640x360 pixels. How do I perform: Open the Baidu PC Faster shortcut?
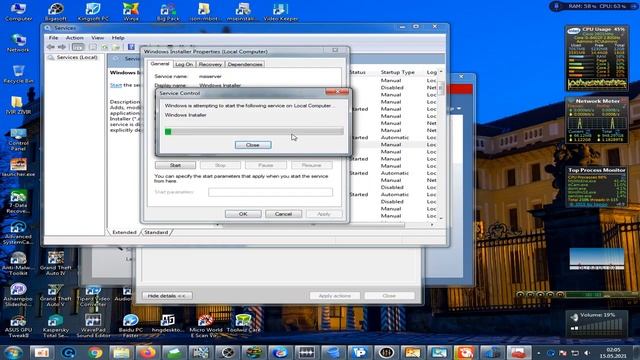[131, 326]
